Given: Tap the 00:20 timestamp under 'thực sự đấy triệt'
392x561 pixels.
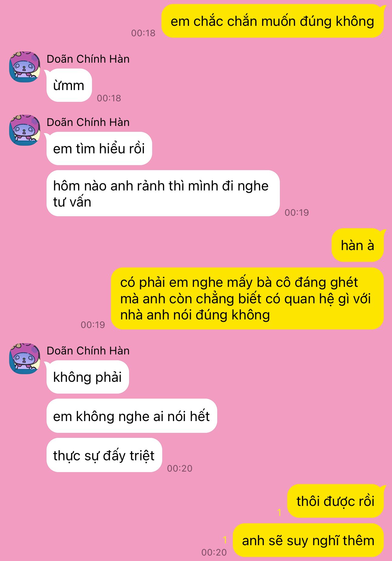Looking at the screenshot, I should [180, 468].
